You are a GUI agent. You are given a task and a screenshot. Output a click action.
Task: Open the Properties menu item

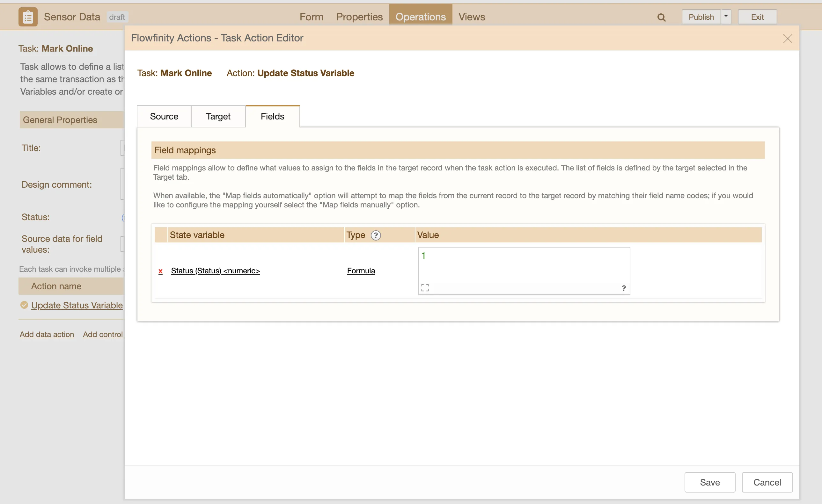tap(359, 17)
